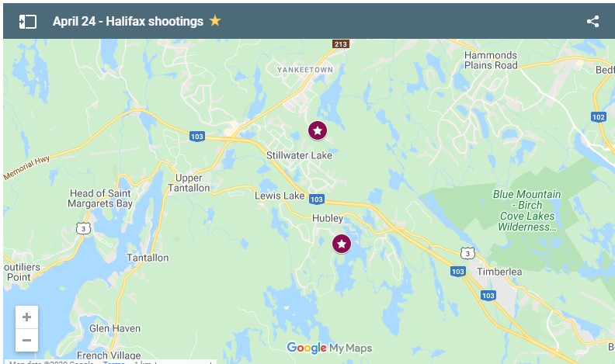Open the Google My Maps logo link
This screenshot has height=364, width=615.
[x=329, y=348]
